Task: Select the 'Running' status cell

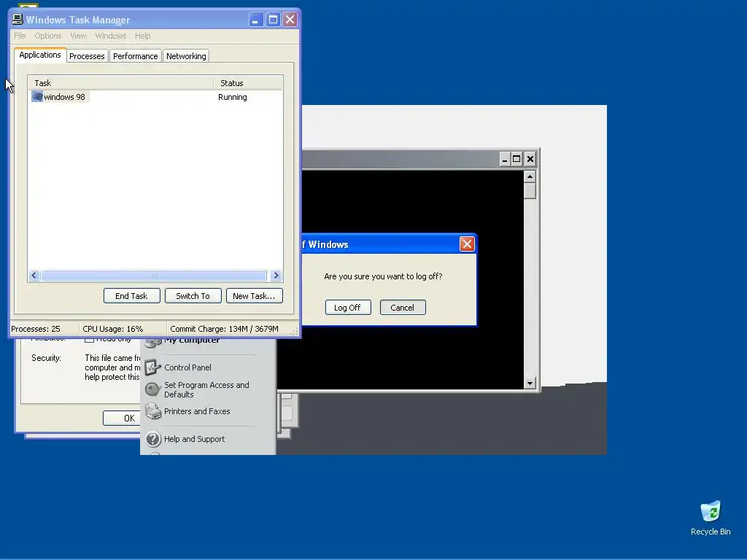Action: click(x=233, y=97)
